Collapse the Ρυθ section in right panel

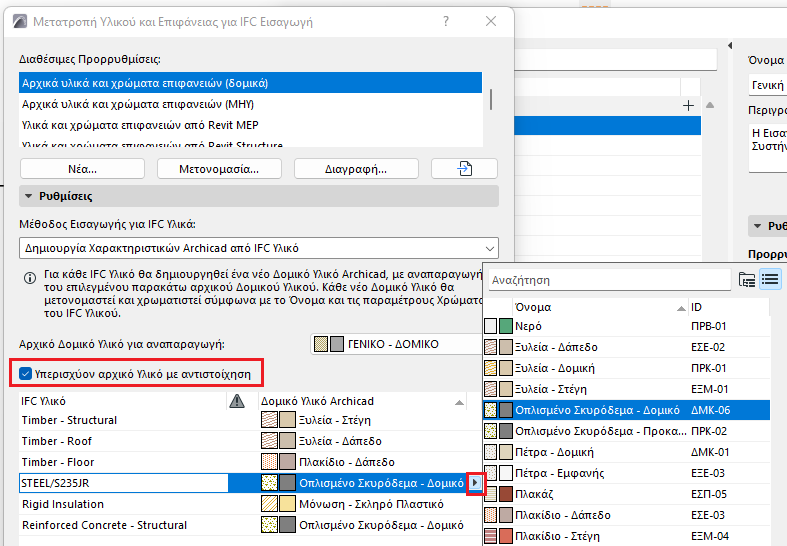click(x=757, y=226)
